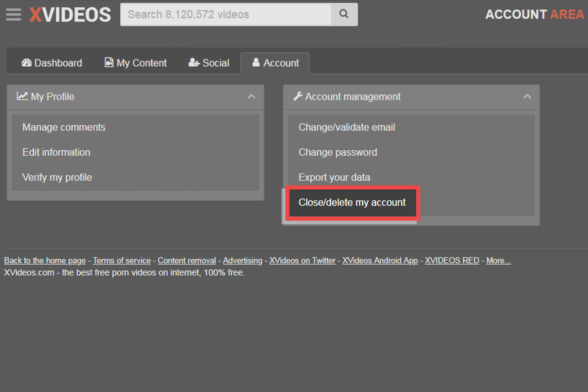Screen dimensions: 588x392
Task: Select the Account tab
Action: point(276,63)
